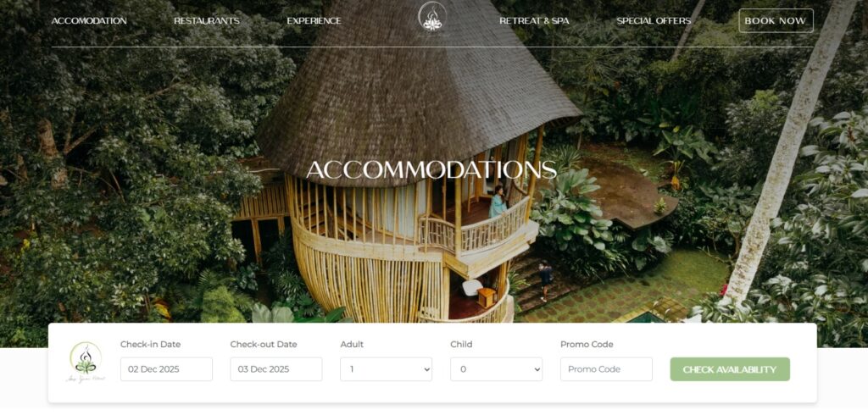Click the Adult field label

coord(352,344)
